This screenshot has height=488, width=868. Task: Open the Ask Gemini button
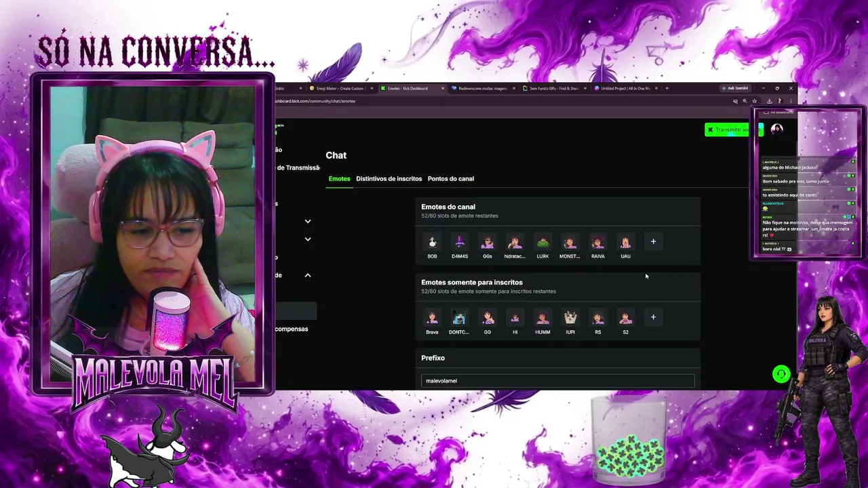(x=735, y=88)
